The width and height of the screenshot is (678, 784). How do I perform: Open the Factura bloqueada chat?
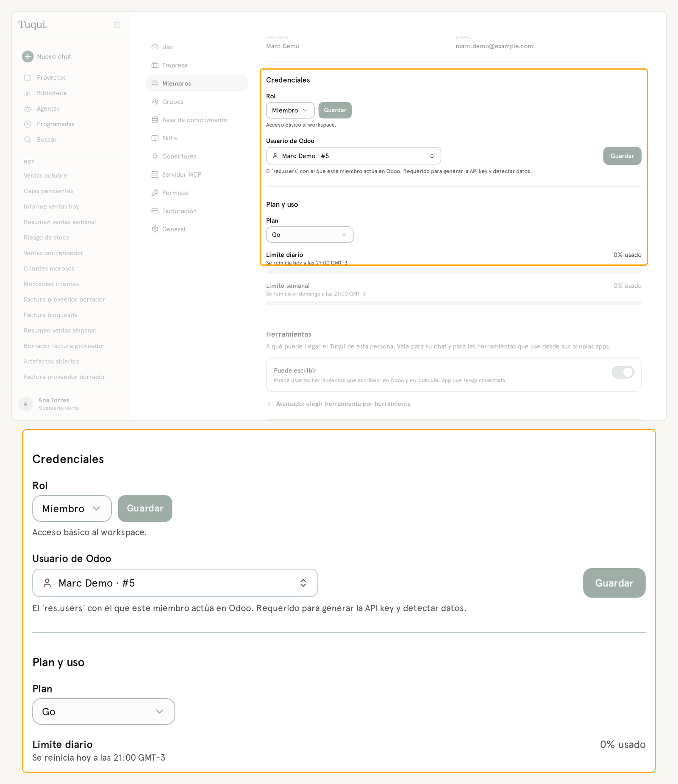50,315
